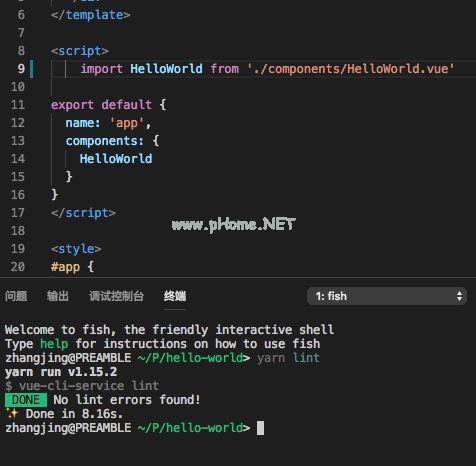Open the 问题 (Problems) panel tab
The image size is (476, 466).
click(x=16, y=296)
